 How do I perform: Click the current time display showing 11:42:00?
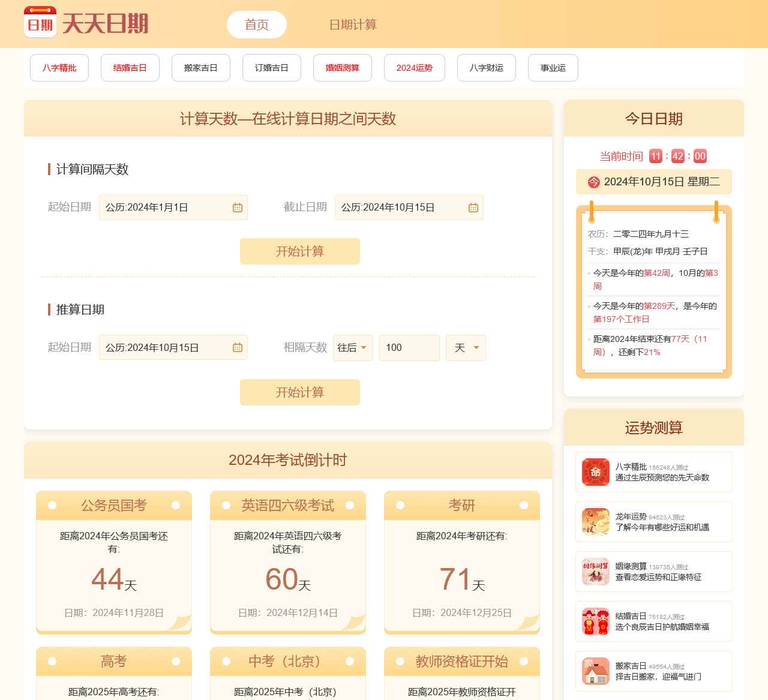coord(677,156)
